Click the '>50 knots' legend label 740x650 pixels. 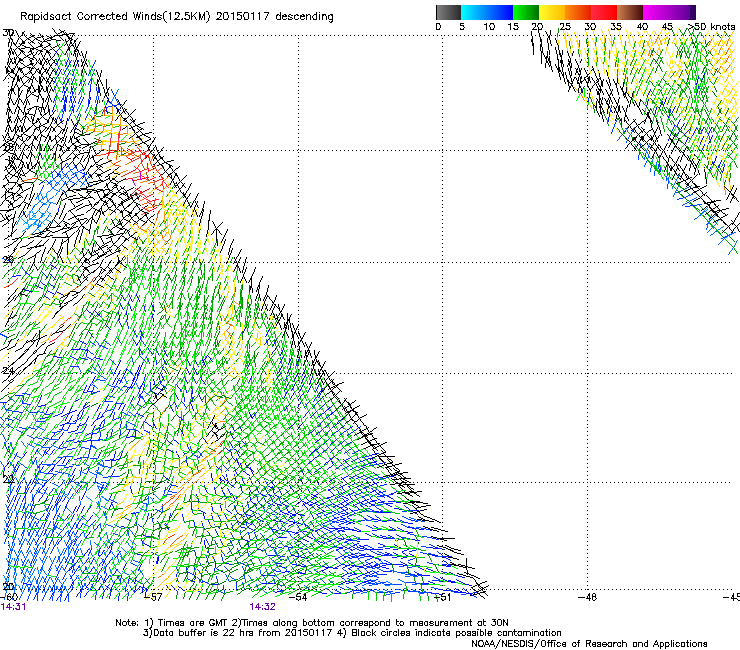pyautogui.click(x=711, y=27)
